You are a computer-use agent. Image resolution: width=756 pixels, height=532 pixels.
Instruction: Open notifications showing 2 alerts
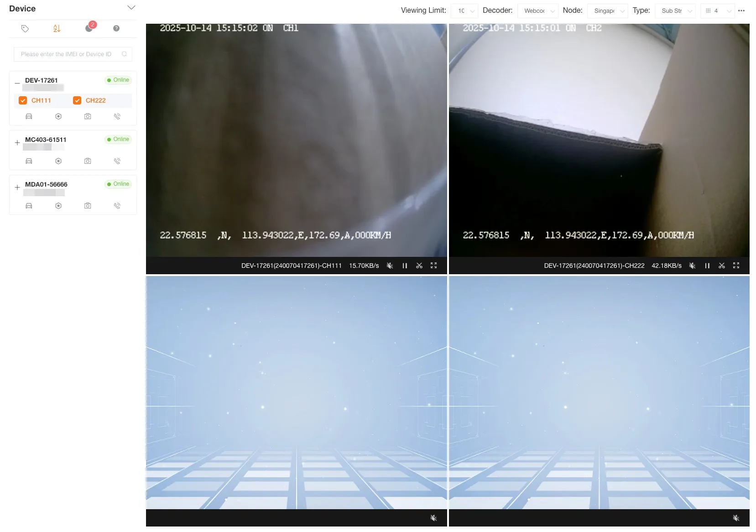pyautogui.click(x=89, y=28)
